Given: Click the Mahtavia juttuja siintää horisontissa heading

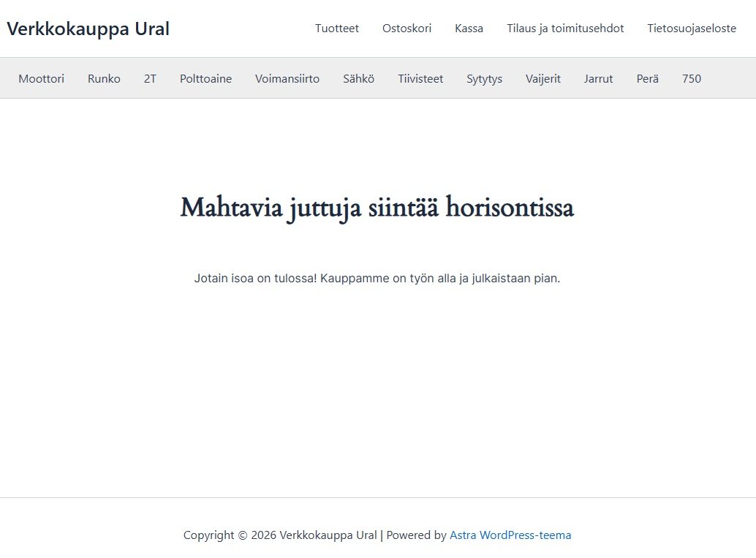Looking at the screenshot, I should [x=377, y=208].
